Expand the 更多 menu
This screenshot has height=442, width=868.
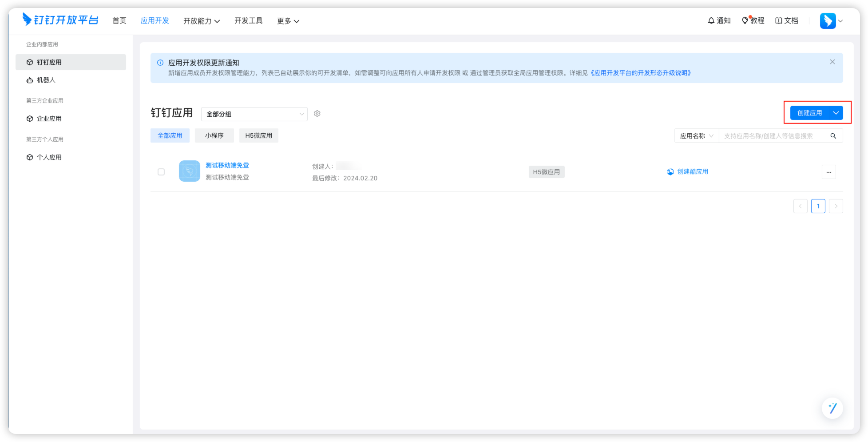[x=288, y=21]
